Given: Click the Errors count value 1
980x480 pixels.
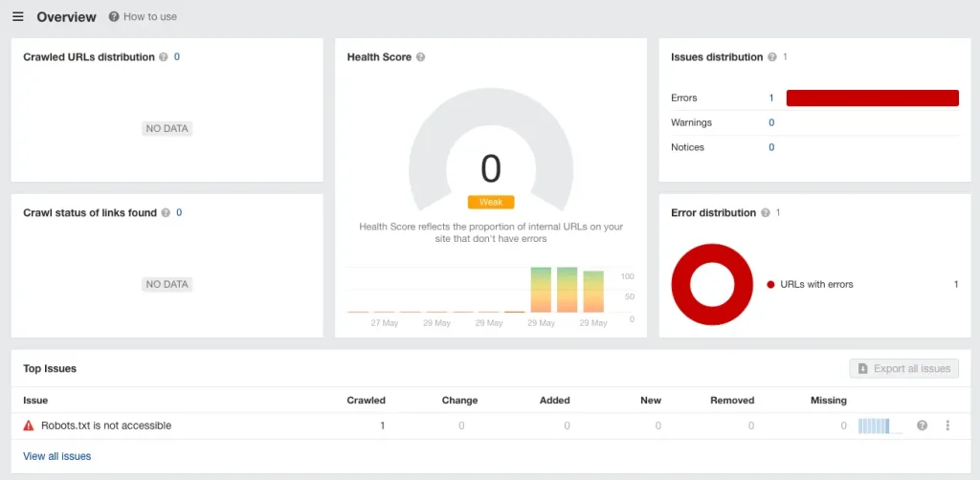Looking at the screenshot, I should click(x=771, y=98).
